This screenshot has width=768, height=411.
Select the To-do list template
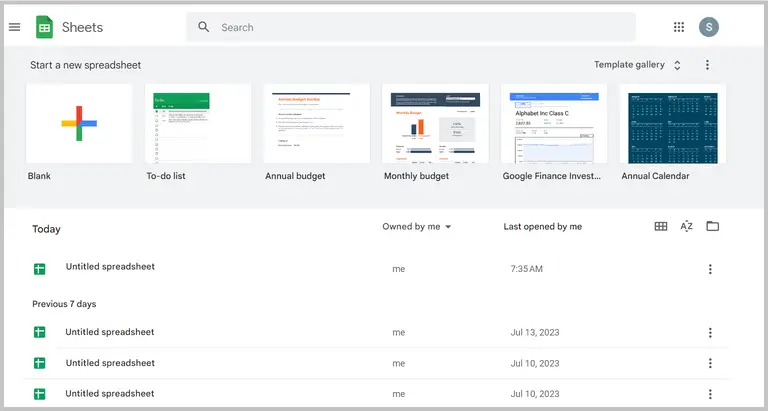[198, 123]
